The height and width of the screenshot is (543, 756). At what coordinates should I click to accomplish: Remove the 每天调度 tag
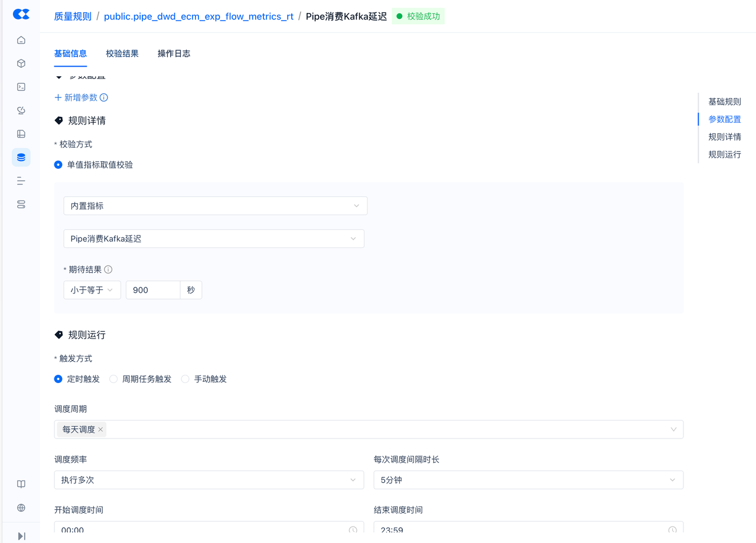pos(100,430)
